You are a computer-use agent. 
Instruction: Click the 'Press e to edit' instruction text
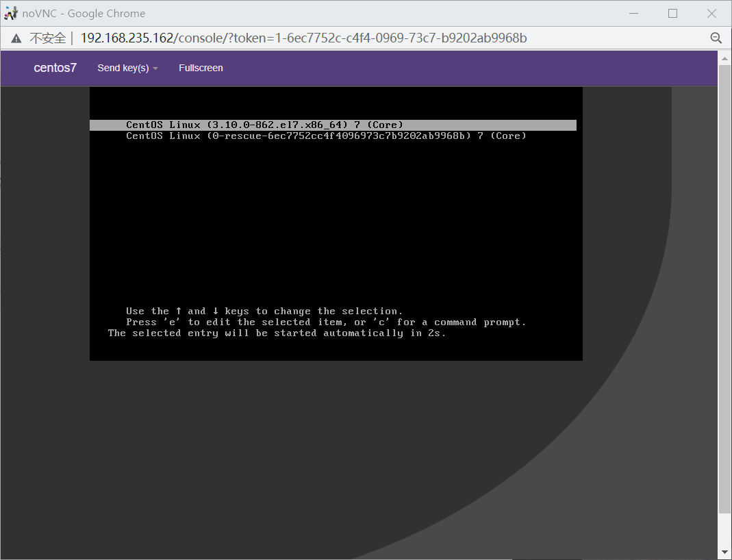pyautogui.click(x=326, y=322)
